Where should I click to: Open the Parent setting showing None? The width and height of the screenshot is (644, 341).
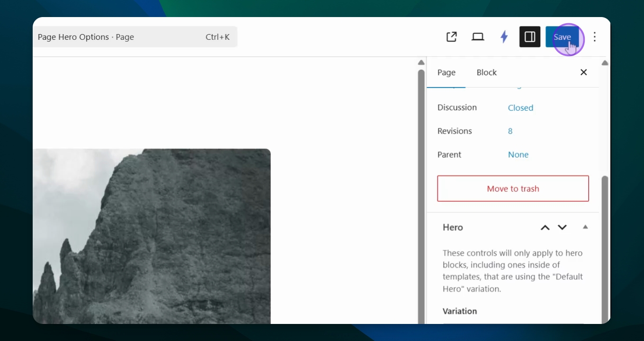click(x=518, y=154)
